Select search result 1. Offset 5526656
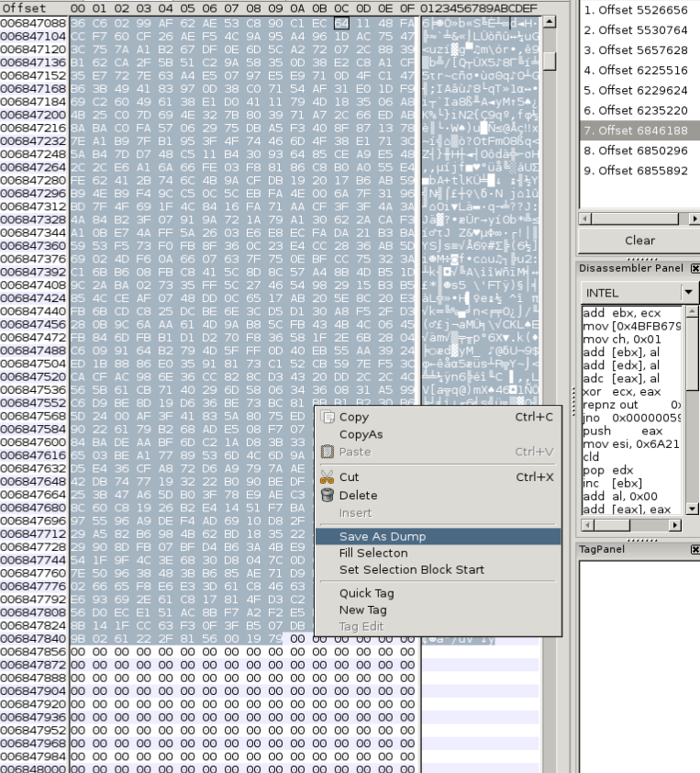 click(636, 10)
